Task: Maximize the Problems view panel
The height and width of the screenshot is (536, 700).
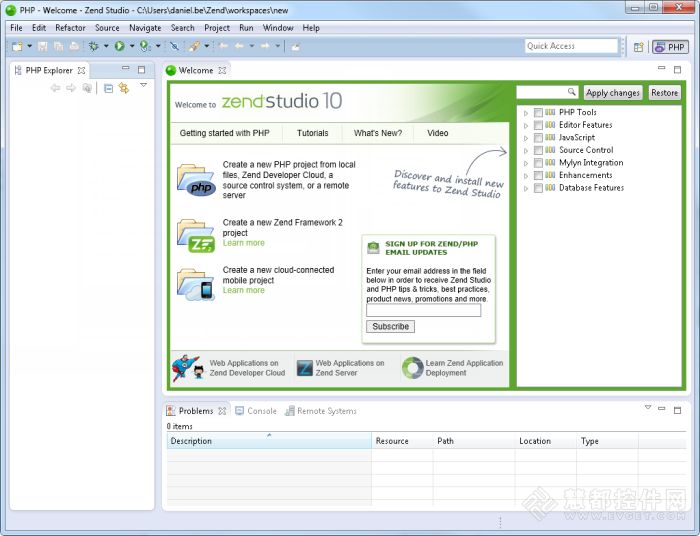Action: [x=677, y=410]
